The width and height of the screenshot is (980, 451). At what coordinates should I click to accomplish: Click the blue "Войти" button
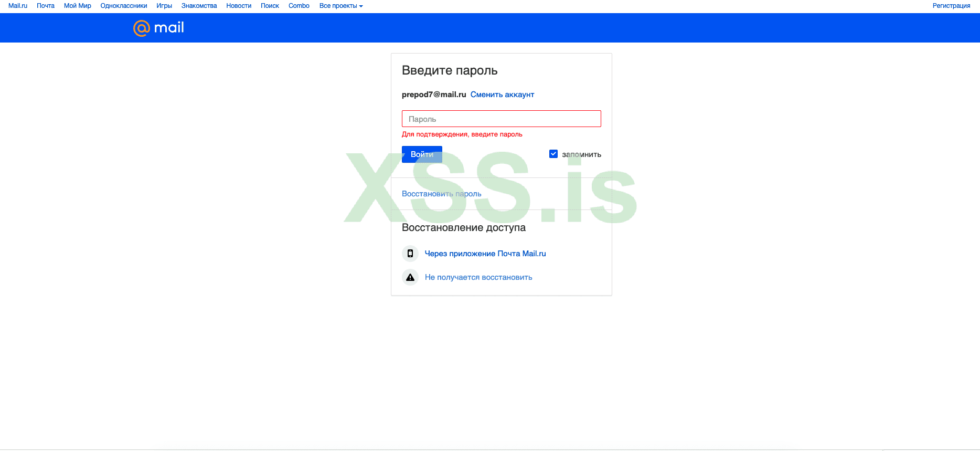pyautogui.click(x=422, y=154)
